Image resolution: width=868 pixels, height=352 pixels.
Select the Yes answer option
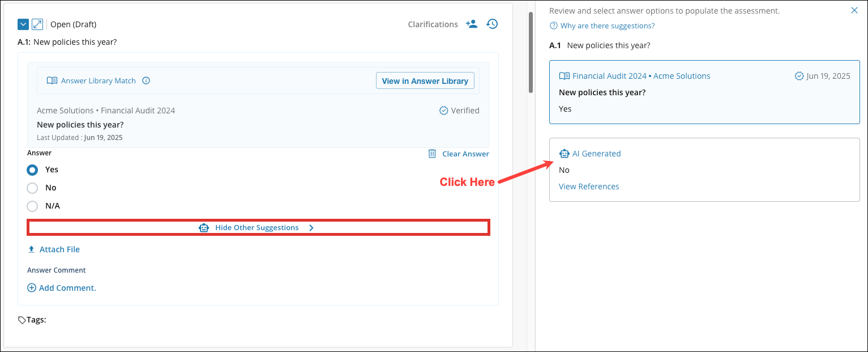pyautogui.click(x=32, y=169)
